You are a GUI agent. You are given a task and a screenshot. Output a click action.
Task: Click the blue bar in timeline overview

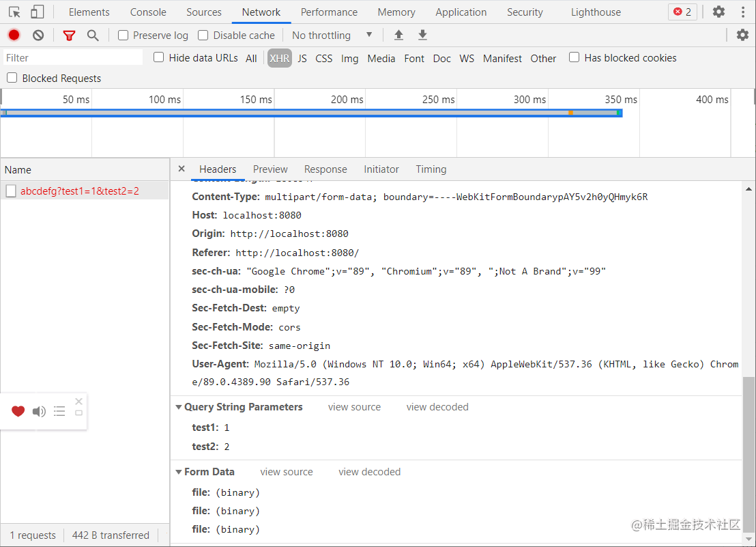pyautogui.click(x=311, y=113)
